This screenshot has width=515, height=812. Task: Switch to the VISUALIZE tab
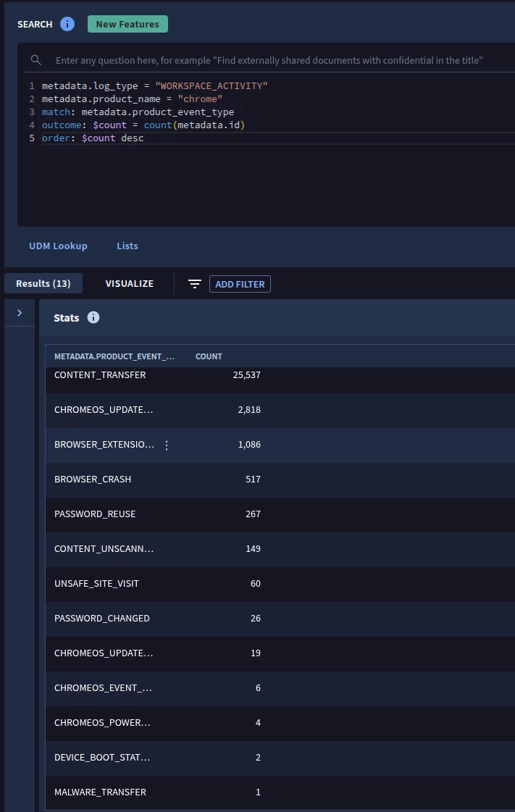130,283
